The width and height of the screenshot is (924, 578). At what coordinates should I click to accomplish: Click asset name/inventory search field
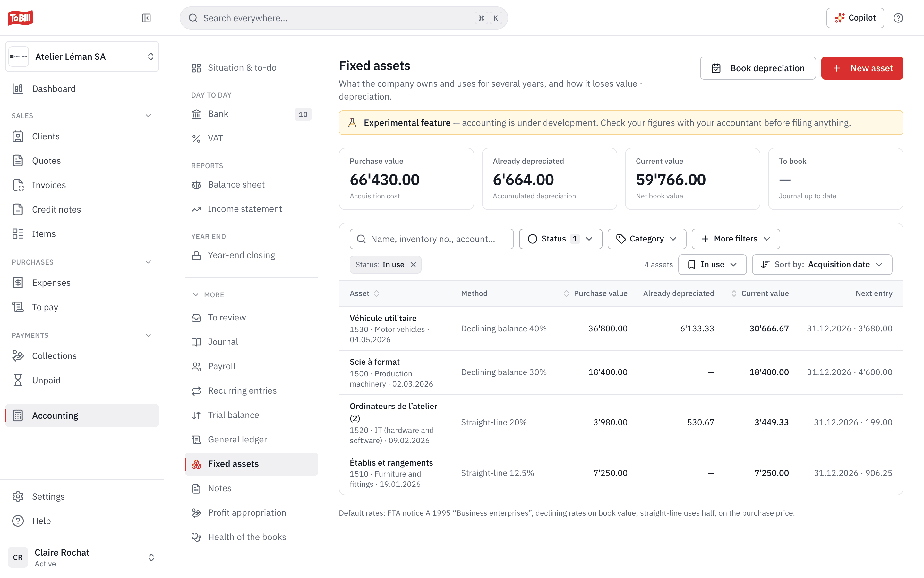click(x=432, y=239)
